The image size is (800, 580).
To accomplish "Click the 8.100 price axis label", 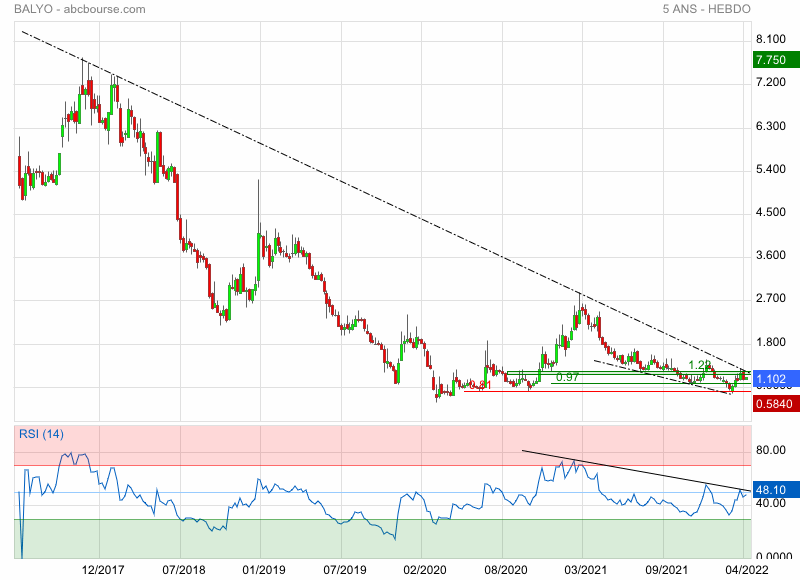I will coord(771,39).
